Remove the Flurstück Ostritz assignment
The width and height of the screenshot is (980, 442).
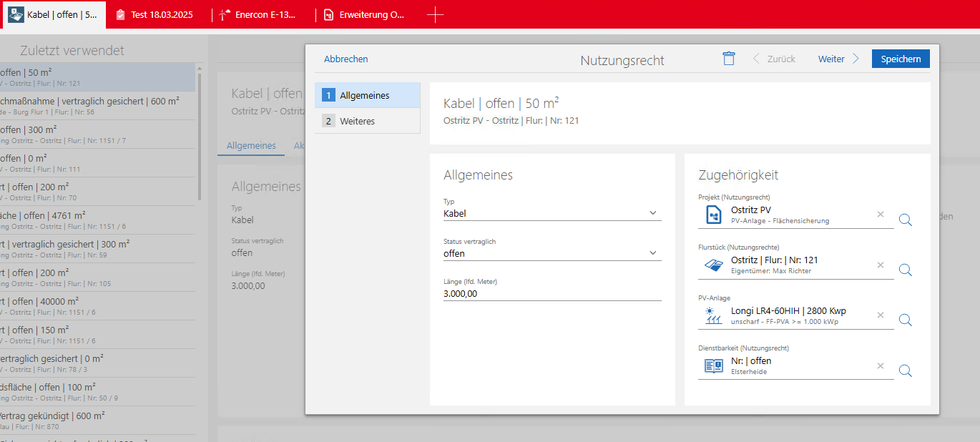(881, 265)
